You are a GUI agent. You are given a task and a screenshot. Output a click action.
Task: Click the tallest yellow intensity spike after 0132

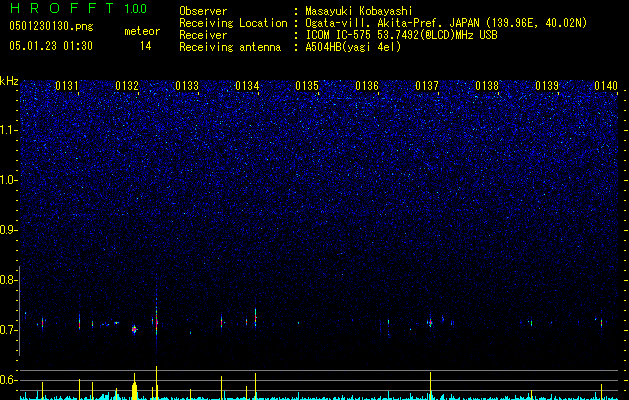click(156, 382)
